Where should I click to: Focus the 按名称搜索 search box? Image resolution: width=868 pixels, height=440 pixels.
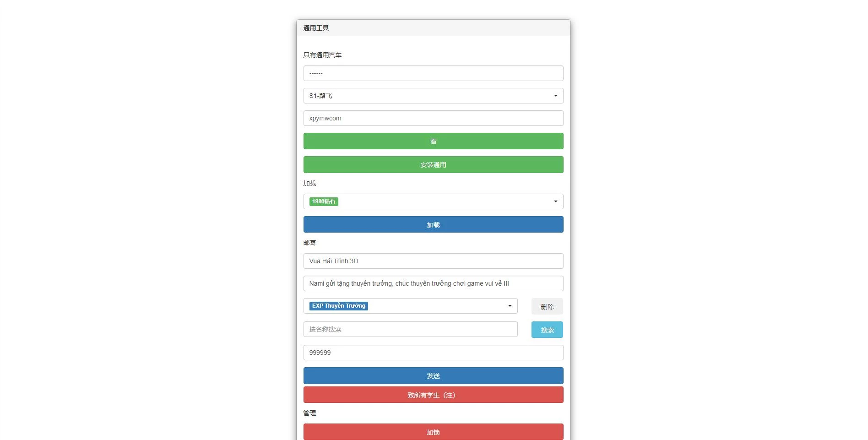coord(410,329)
